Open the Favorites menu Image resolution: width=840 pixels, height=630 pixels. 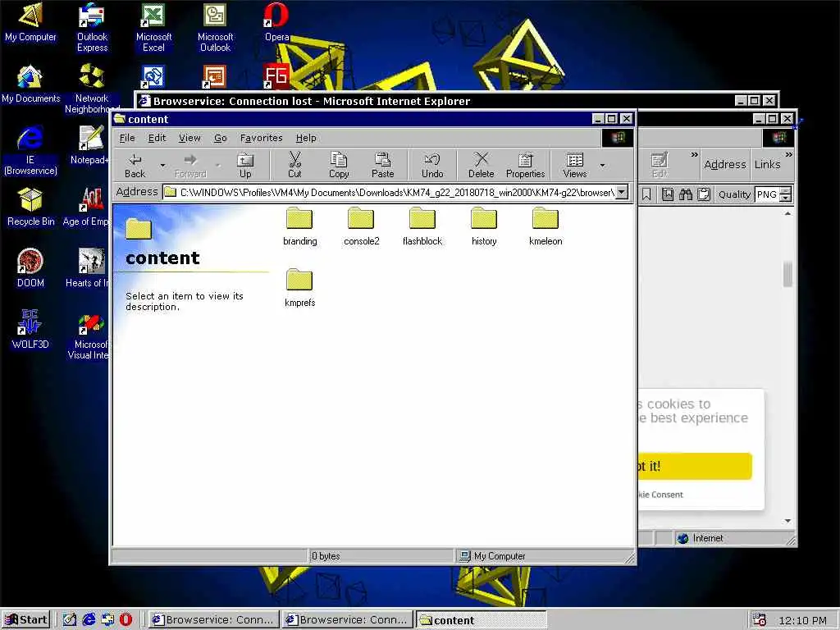click(261, 138)
